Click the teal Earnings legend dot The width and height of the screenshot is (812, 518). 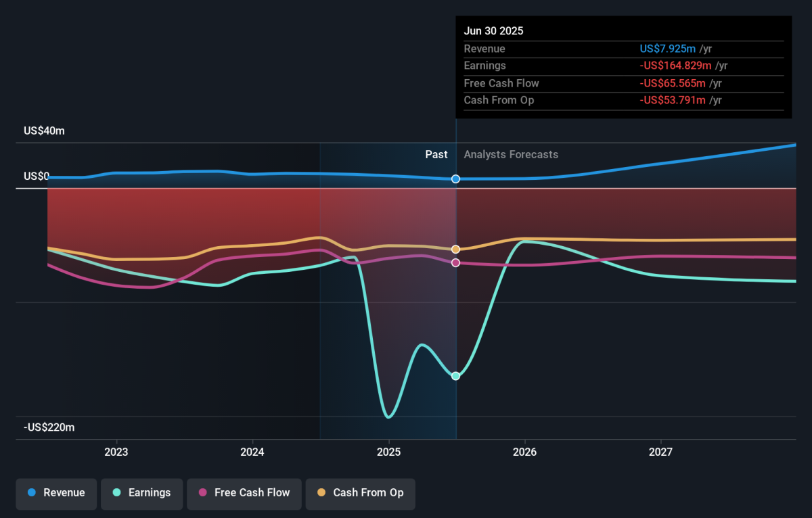[x=116, y=493]
